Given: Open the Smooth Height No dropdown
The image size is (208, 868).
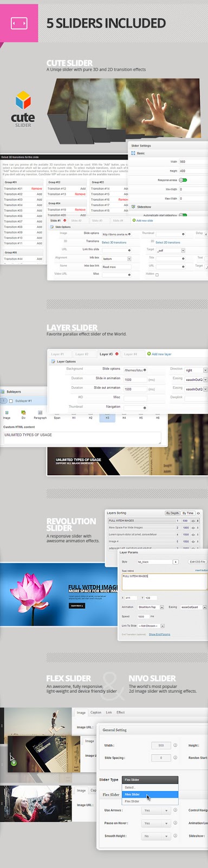Looking at the screenshot, I should (x=156, y=836).
